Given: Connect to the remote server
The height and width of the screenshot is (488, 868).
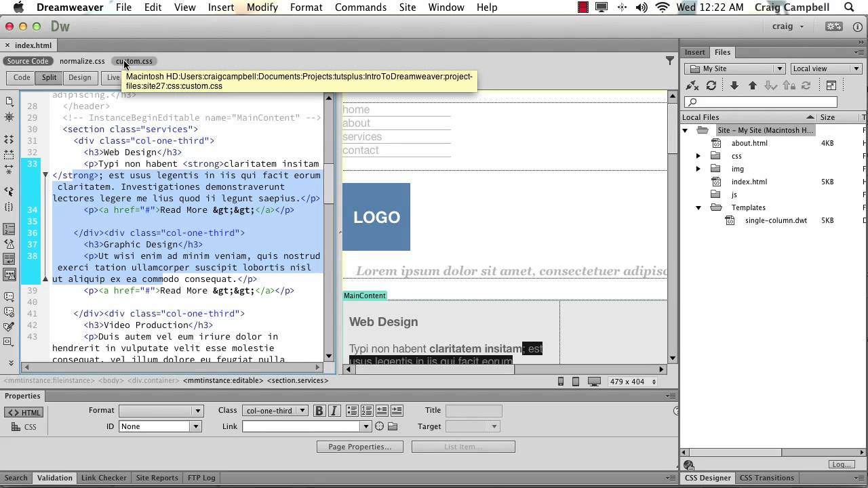Looking at the screenshot, I should click(x=692, y=85).
